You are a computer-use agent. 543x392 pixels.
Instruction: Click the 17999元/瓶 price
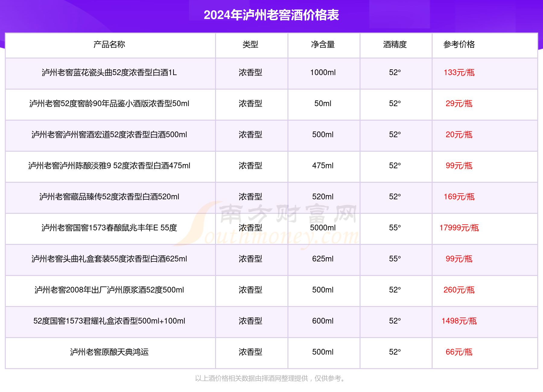pos(459,228)
